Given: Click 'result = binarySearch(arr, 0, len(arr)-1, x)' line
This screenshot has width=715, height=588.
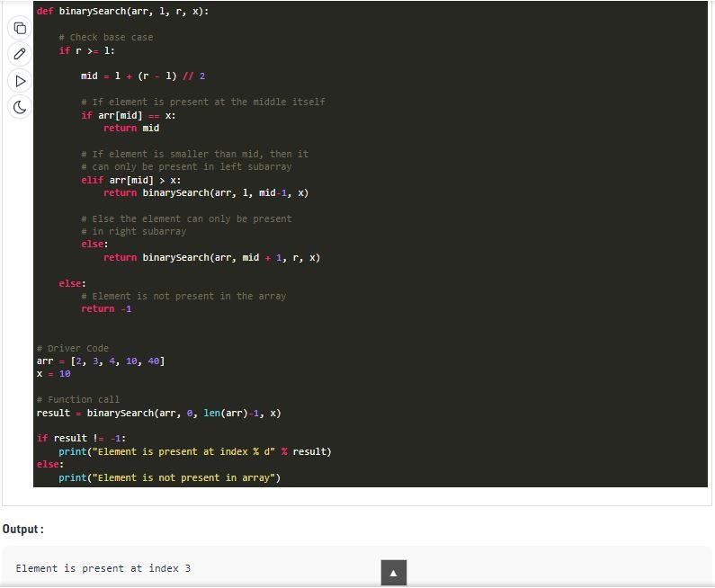Looking at the screenshot, I should tap(158, 413).
